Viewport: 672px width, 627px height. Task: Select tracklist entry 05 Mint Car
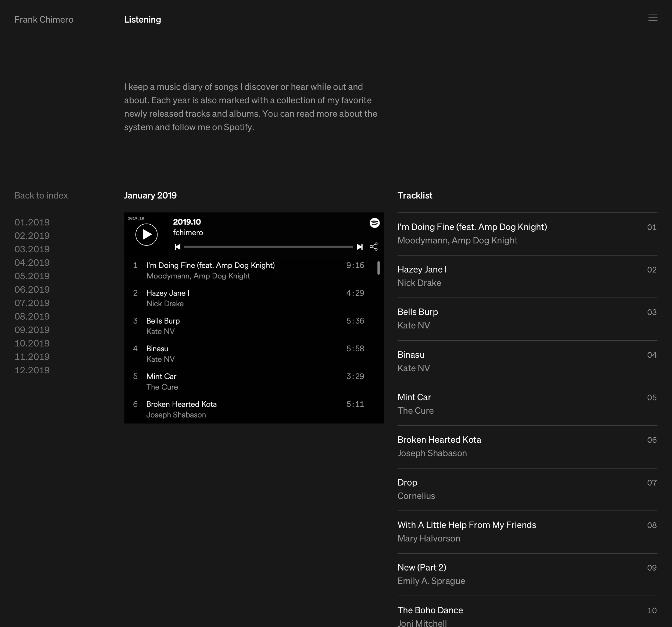pos(527,404)
